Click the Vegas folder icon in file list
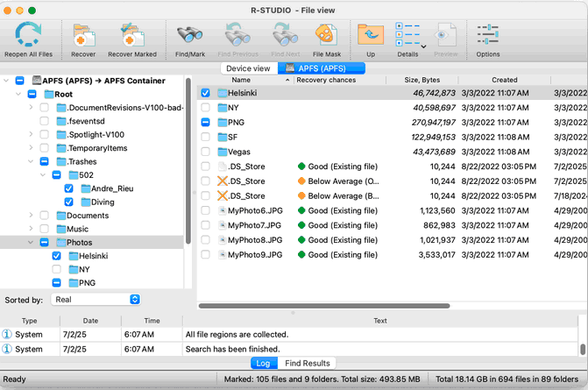 pyautogui.click(x=223, y=152)
